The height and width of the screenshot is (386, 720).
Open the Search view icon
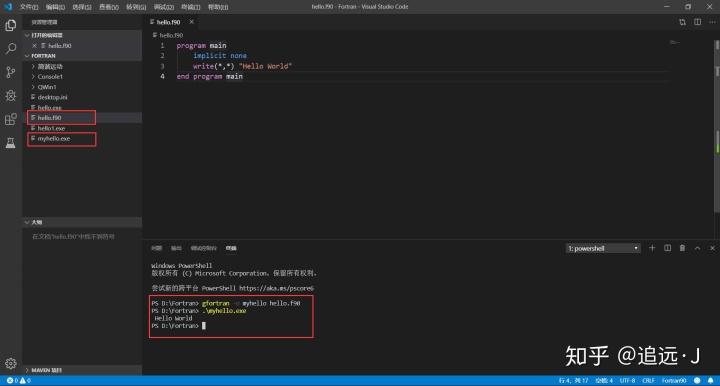11,49
